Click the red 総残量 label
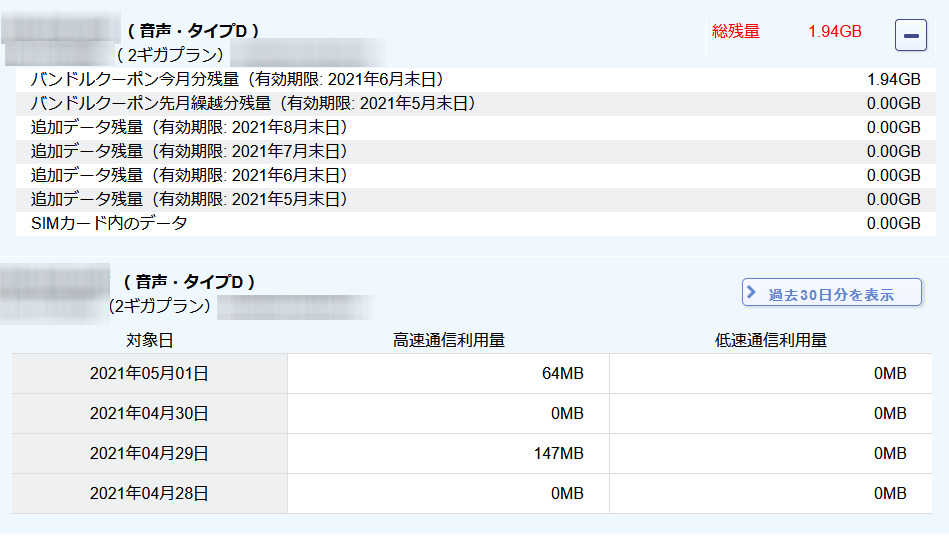 coord(735,31)
